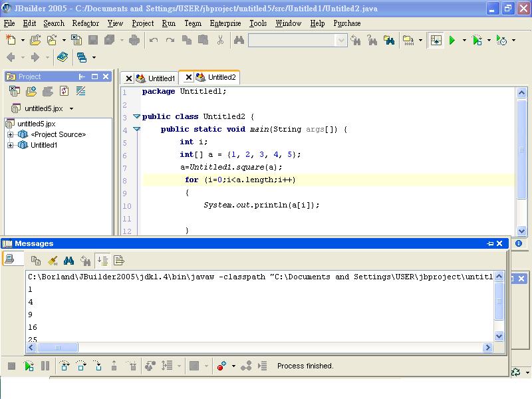The image size is (532, 399).
Task: Click the editor scrollbar down arrow
Action: [521, 231]
